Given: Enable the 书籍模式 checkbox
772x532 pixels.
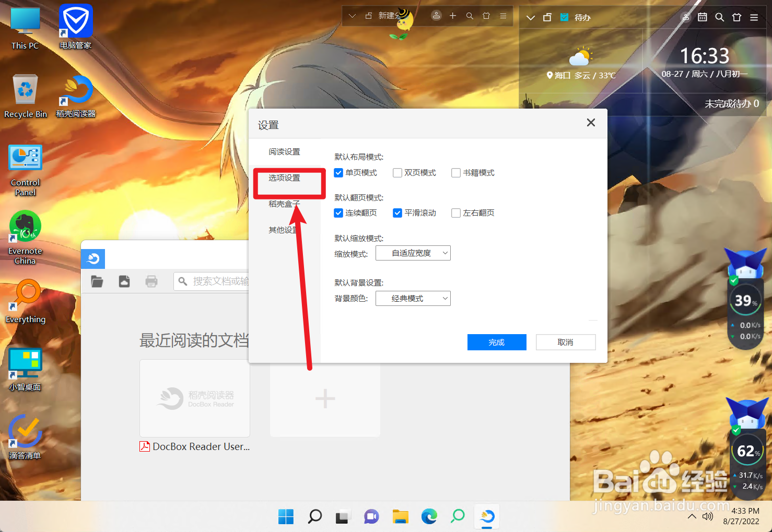Looking at the screenshot, I should click(456, 173).
